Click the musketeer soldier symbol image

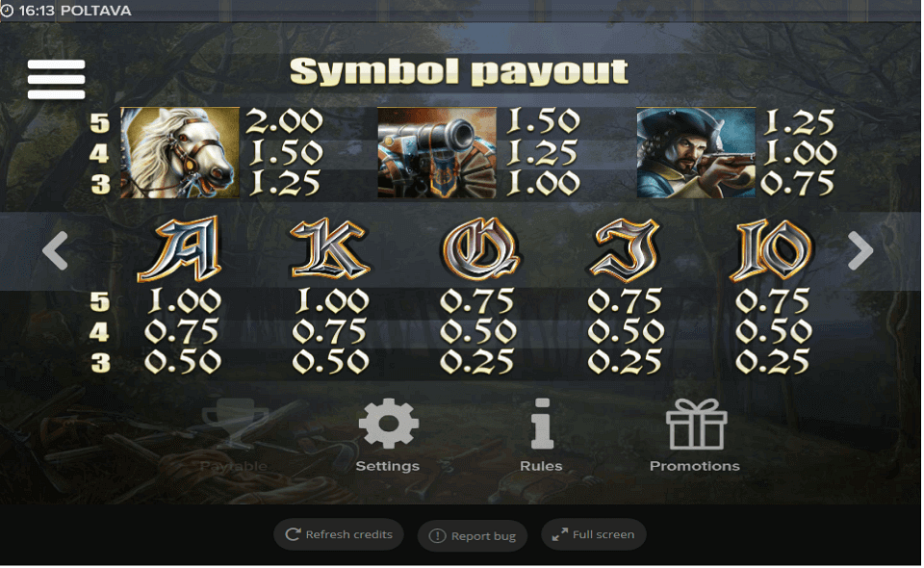696,153
